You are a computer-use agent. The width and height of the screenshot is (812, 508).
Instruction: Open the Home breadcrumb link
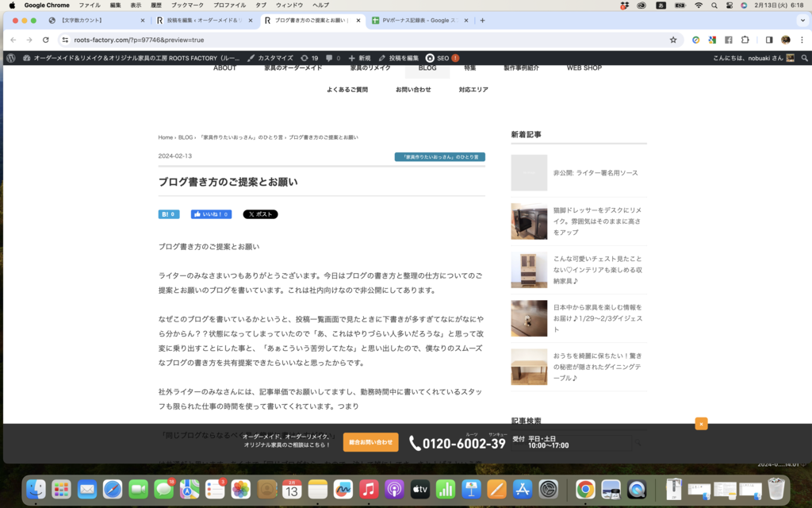coord(164,137)
